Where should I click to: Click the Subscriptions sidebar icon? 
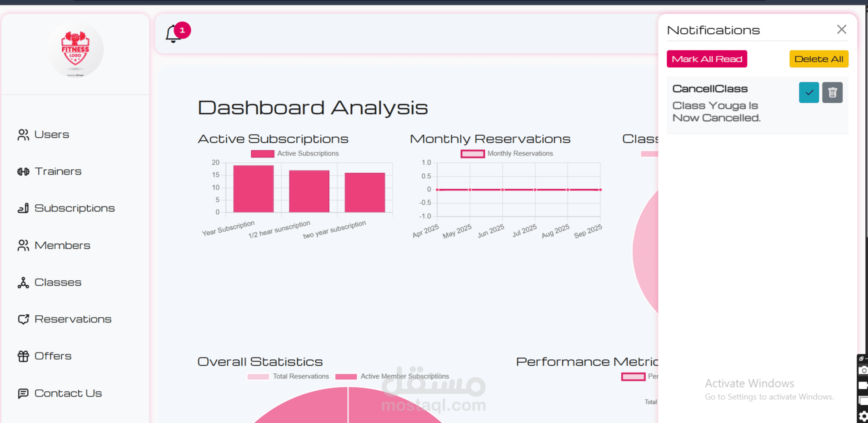23,208
